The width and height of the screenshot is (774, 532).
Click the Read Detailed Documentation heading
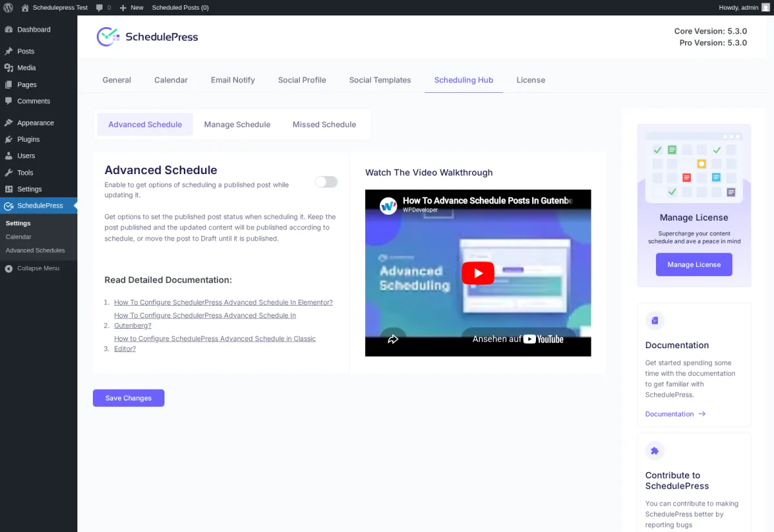click(x=168, y=280)
